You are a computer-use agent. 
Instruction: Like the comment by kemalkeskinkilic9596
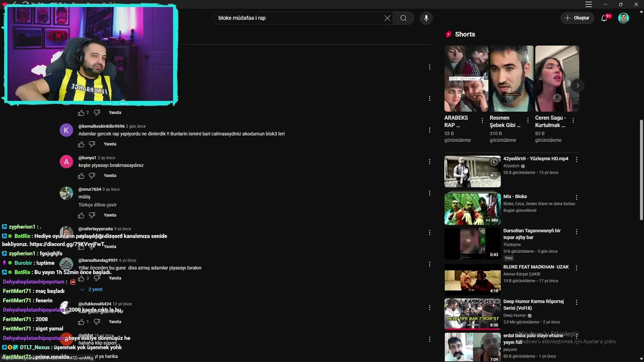[x=81, y=144]
